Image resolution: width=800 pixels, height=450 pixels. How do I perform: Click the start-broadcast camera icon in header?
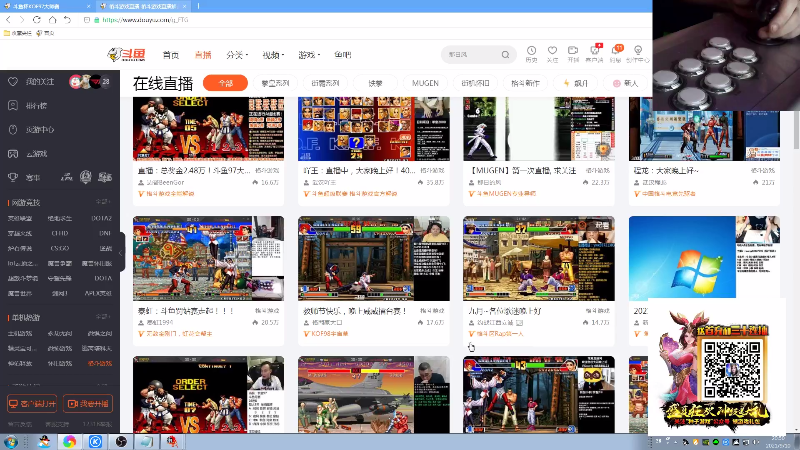tap(573, 51)
